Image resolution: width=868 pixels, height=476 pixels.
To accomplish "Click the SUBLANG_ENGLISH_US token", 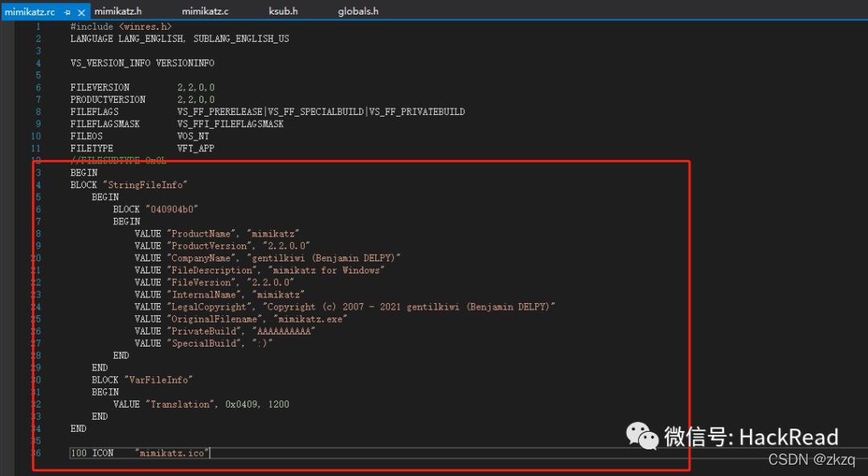I will (x=241, y=39).
